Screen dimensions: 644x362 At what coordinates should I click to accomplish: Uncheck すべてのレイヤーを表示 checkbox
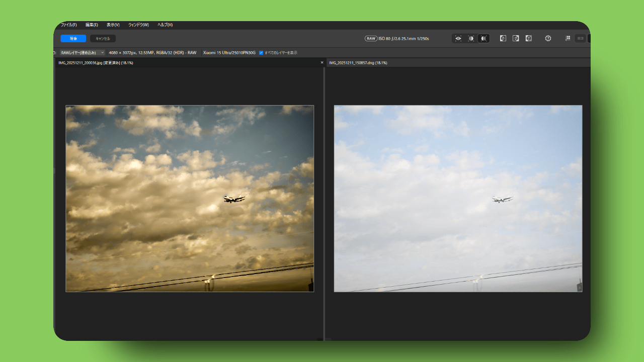pos(261,52)
